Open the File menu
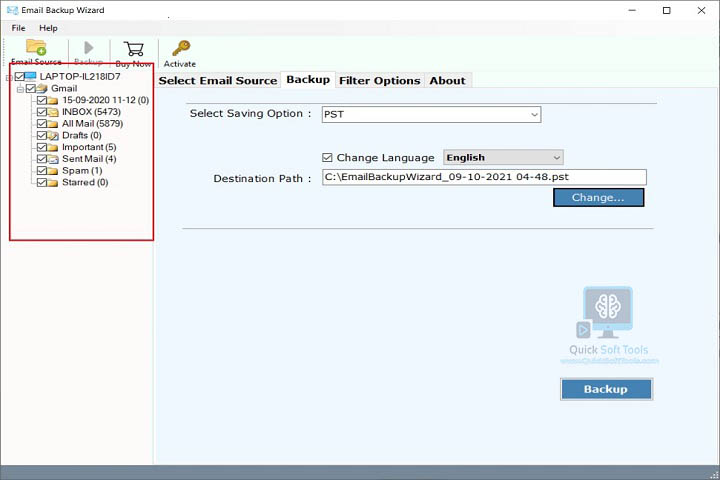Image resolution: width=720 pixels, height=480 pixels. [x=18, y=28]
